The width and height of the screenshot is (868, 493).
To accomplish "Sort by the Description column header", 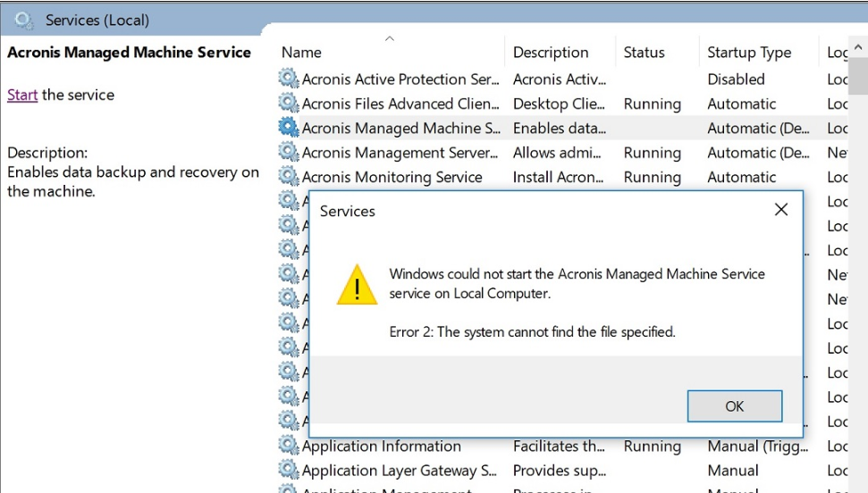I will coord(551,53).
